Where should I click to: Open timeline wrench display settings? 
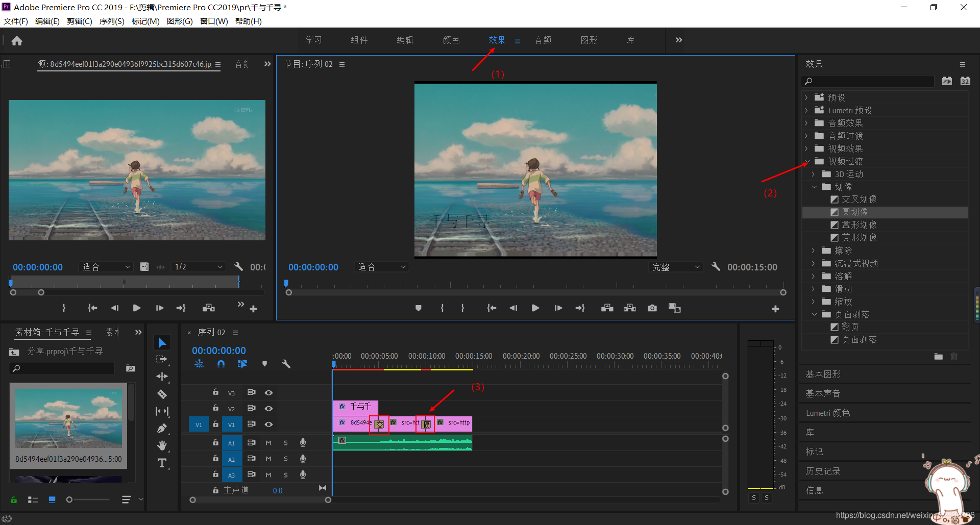[x=286, y=364]
